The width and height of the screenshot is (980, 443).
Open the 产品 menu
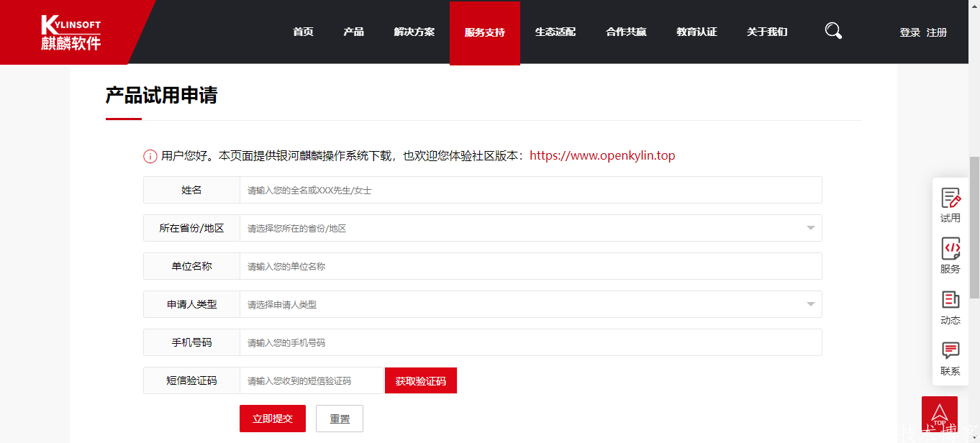coord(353,32)
